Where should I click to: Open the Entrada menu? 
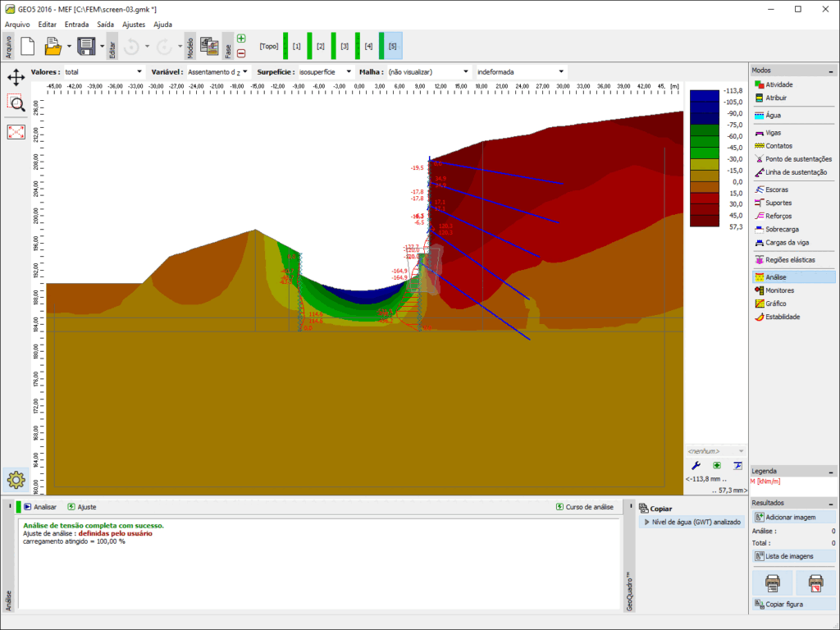[76, 25]
